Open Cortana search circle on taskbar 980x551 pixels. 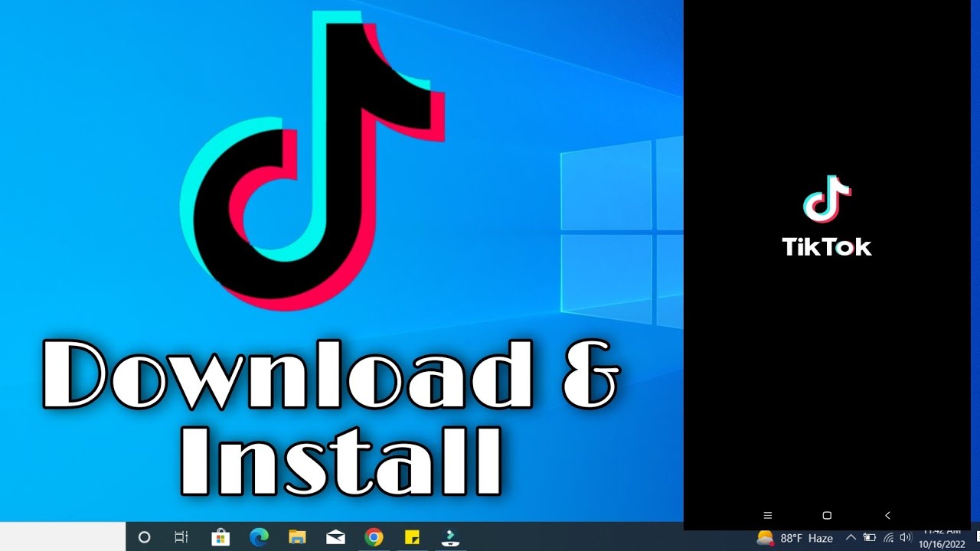click(x=144, y=537)
